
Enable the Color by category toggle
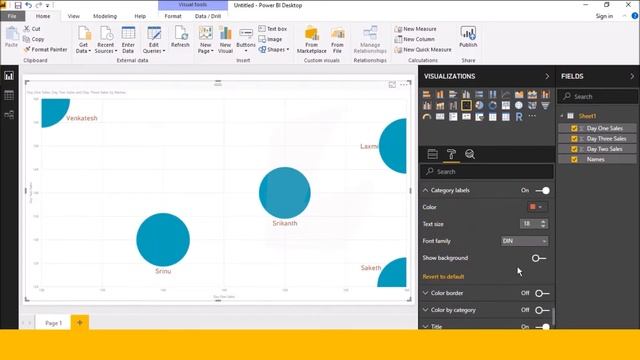[x=542, y=310]
